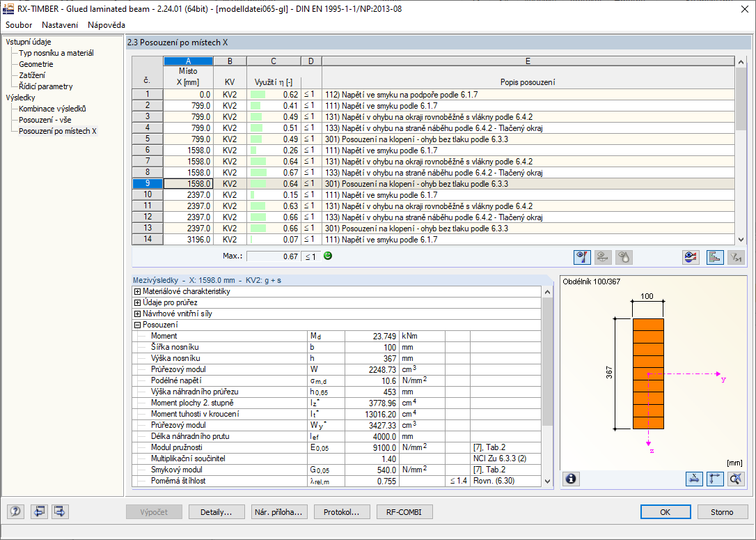The width and height of the screenshot is (756, 540).
Task: Click the greyed fire resistance filter icon
Action: (624, 257)
